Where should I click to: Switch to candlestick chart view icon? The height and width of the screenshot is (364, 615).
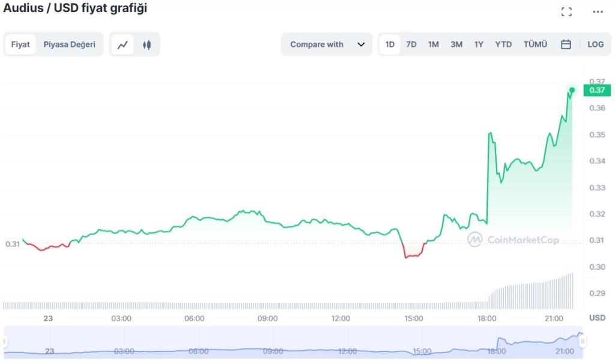[147, 44]
